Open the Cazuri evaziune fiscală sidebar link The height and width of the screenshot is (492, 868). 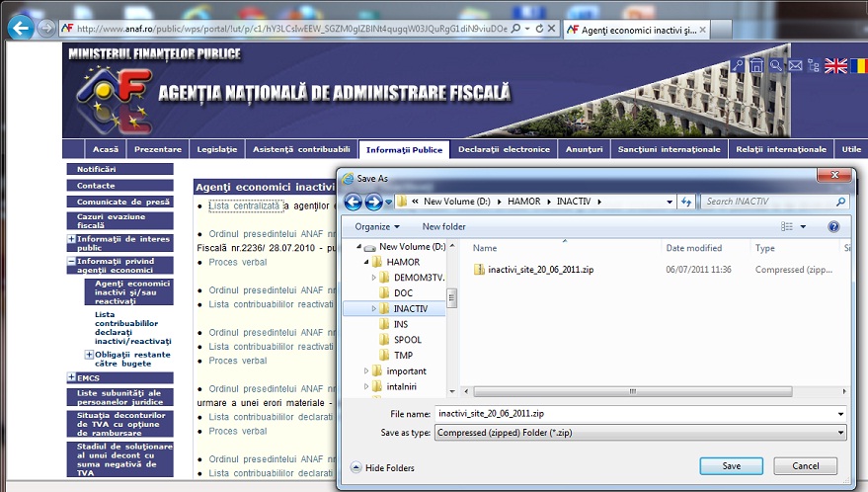(x=120, y=221)
